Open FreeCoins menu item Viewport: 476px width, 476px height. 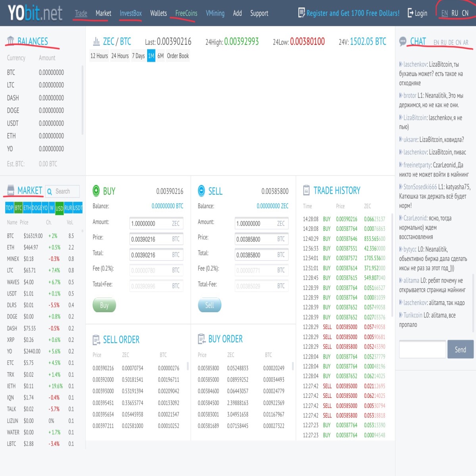click(x=186, y=13)
